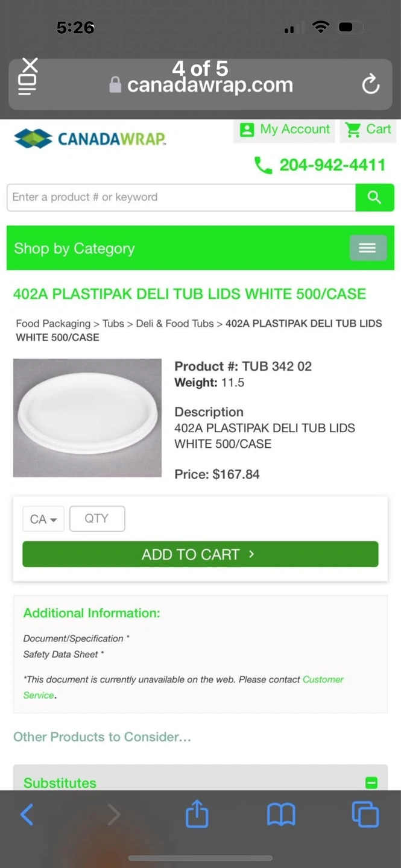The height and width of the screenshot is (868, 401).
Task: Open the bookmarks book icon
Action: pyautogui.click(x=281, y=814)
